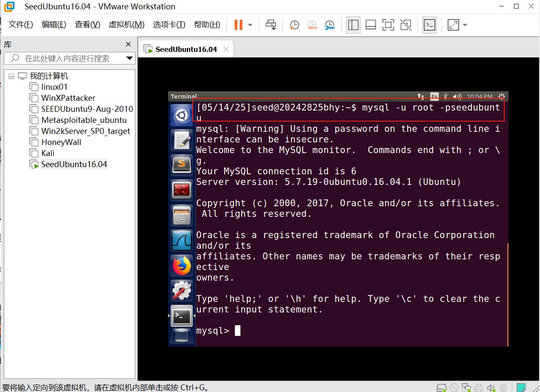
Task: Select 我的计算机 in the library
Action: (x=49, y=76)
